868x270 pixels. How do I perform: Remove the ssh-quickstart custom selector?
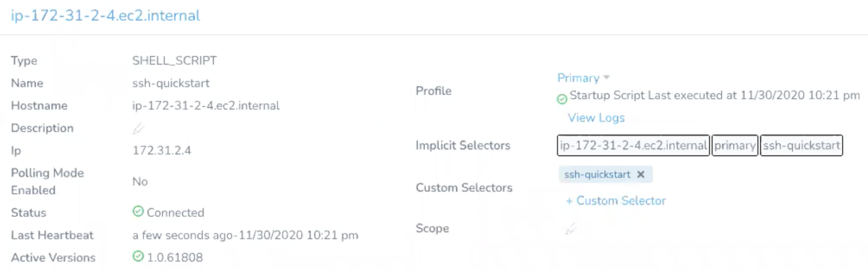[641, 174]
